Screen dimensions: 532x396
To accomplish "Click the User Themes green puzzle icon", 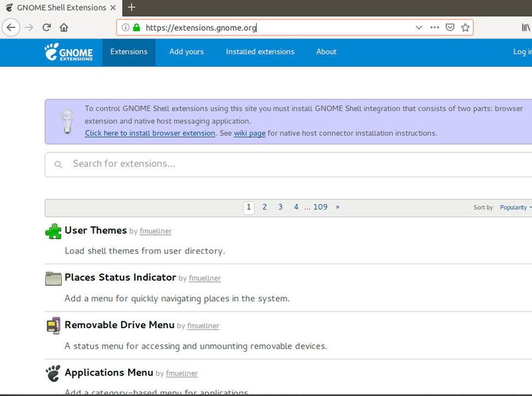I will tap(52, 231).
